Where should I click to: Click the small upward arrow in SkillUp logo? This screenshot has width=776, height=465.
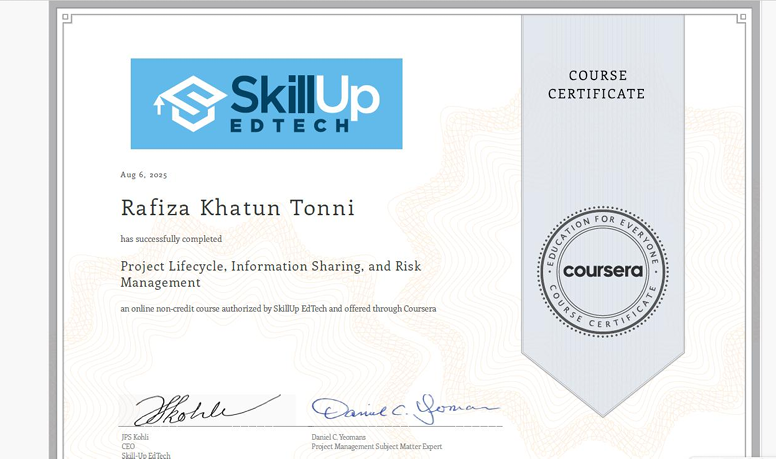(158, 100)
